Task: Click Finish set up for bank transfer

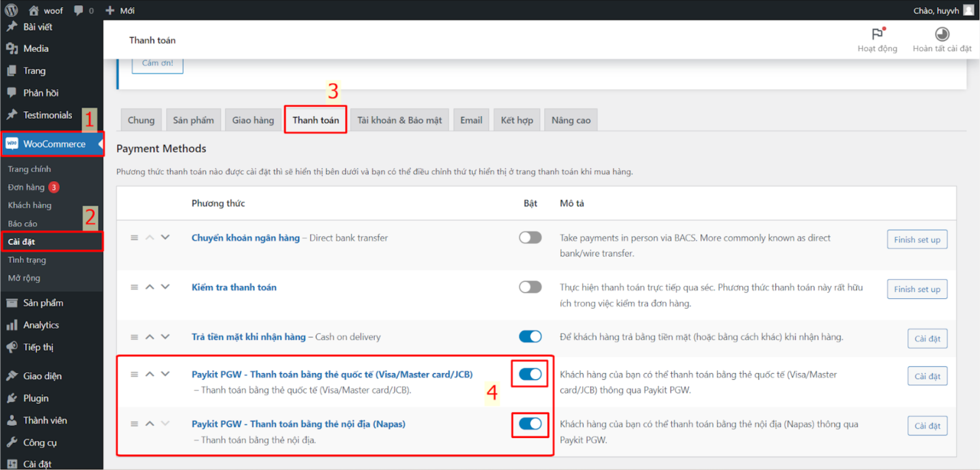Action: (x=917, y=239)
